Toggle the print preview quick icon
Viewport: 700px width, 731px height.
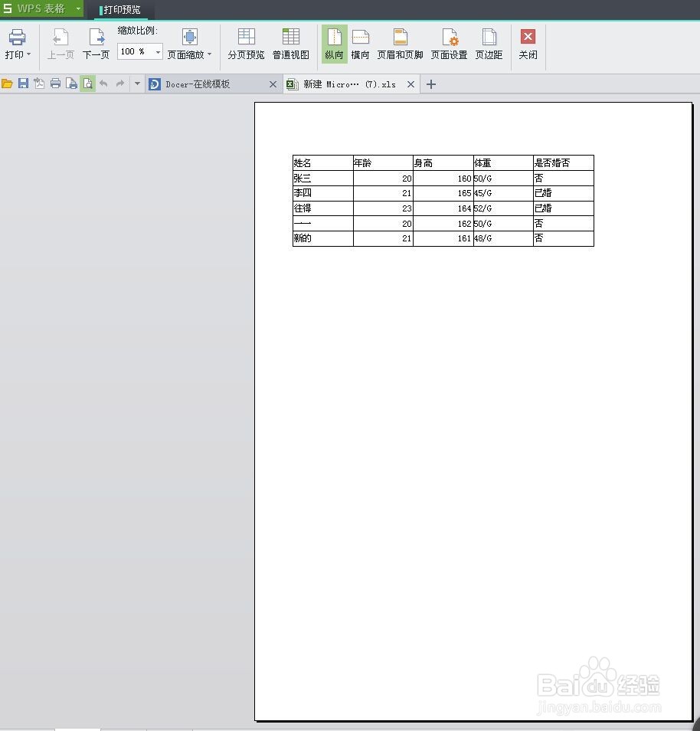pos(87,84)
